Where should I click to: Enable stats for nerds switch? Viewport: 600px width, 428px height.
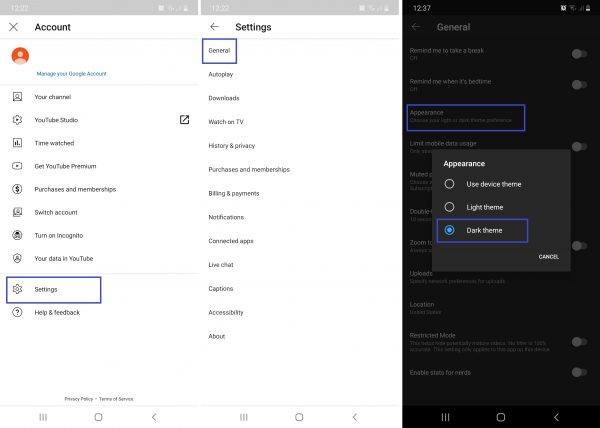[578, 372]
